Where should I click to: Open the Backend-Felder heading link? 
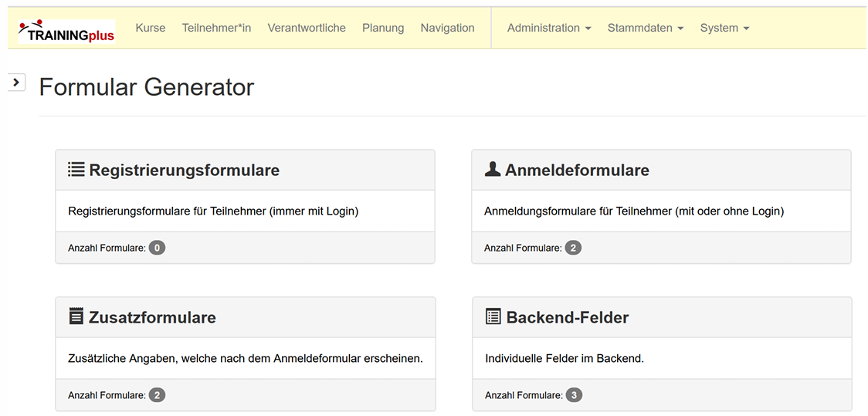point(568,317)
